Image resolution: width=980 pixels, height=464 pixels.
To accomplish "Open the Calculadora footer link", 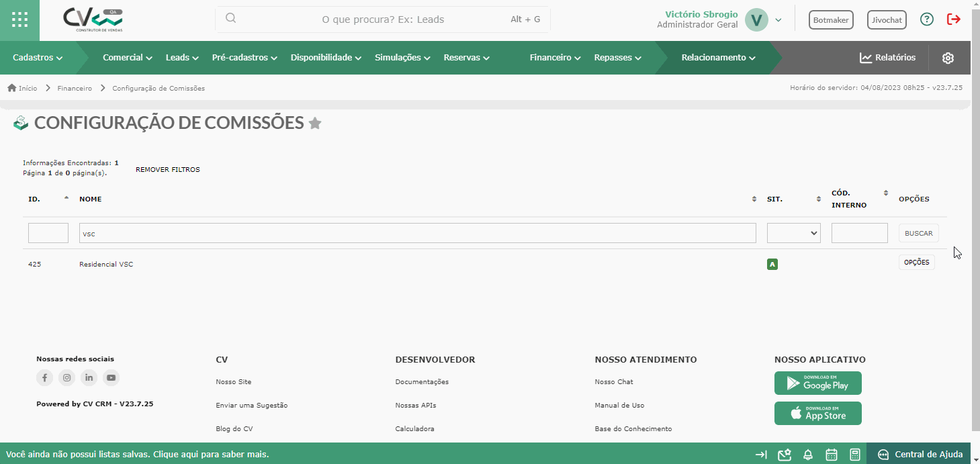I will (414, 429).
